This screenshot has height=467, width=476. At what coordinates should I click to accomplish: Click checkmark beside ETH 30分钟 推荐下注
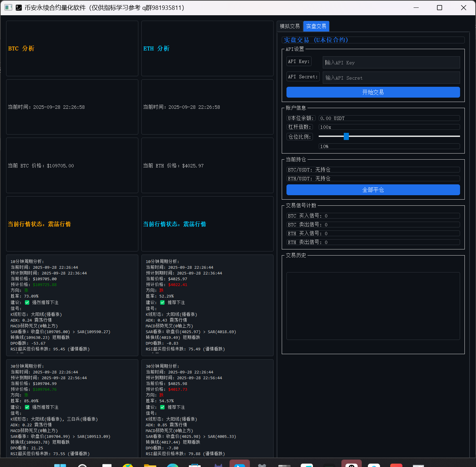[162, 407]
